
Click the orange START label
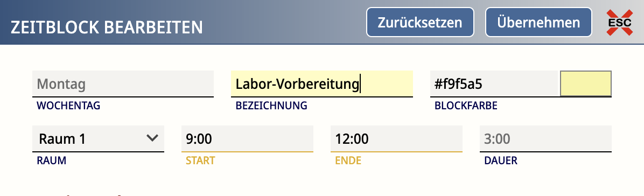pyautogui.click(x=200, y=160)
